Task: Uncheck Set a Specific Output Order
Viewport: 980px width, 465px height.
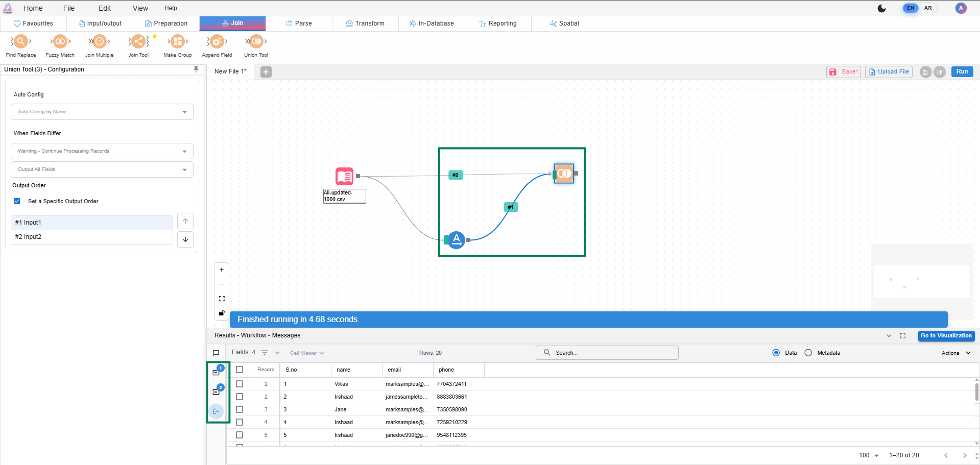Action: tap(17, 201)
